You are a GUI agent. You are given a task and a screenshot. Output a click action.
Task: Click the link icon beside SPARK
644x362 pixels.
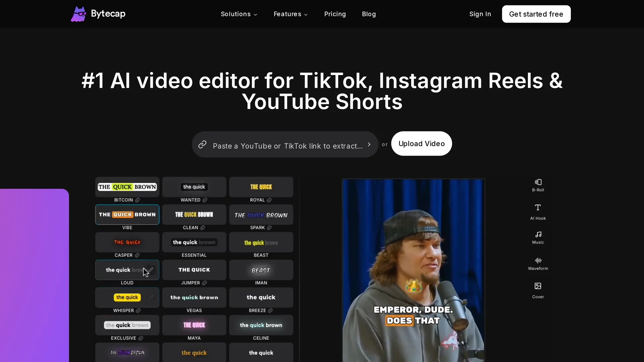[x=269, y=228]
